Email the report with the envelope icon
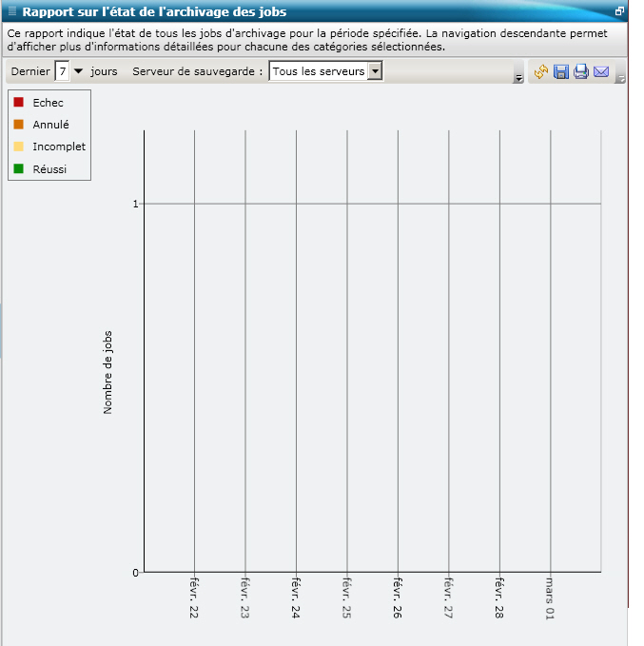This screenshot has height=646, width=644. click(601, 72)
